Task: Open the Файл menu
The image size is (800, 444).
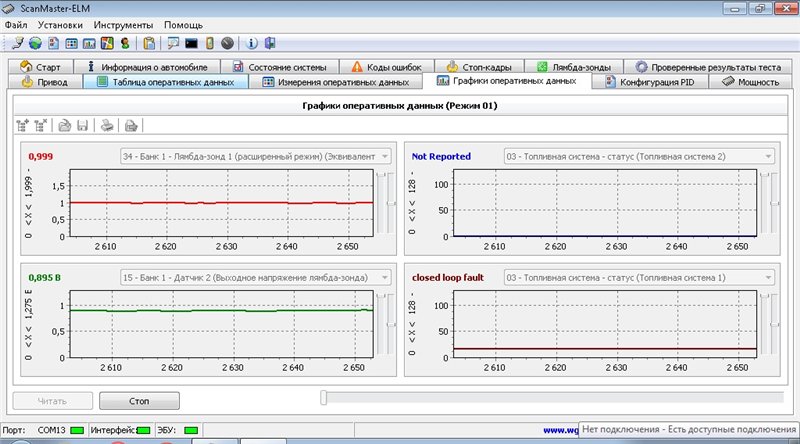Action: point(16,24)
